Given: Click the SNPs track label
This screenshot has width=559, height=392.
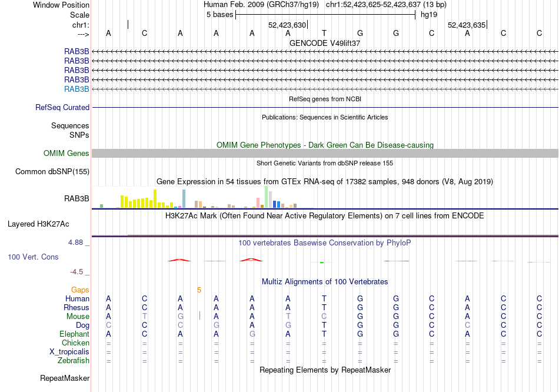Looking at the screenshot, I should coord(79,135).
